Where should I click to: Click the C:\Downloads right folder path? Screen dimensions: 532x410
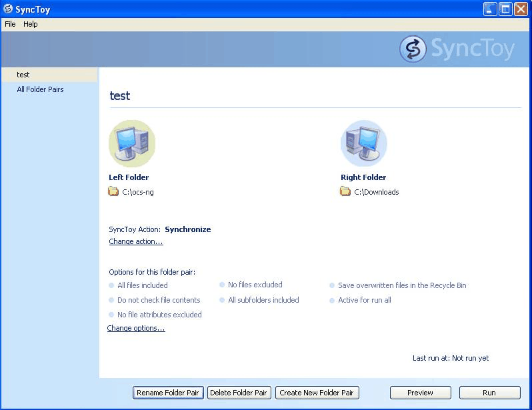tap(376, 192)
